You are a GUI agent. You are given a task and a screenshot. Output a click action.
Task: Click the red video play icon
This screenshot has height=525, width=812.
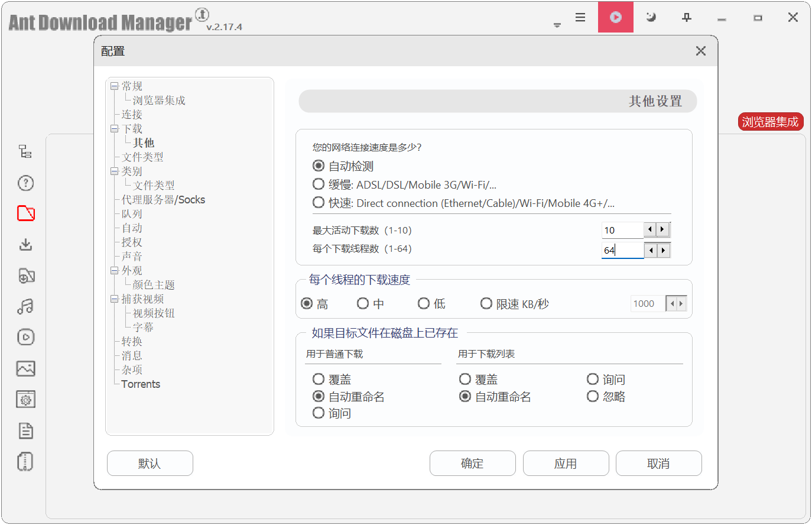pyautogui.click(x=616, y=17)
